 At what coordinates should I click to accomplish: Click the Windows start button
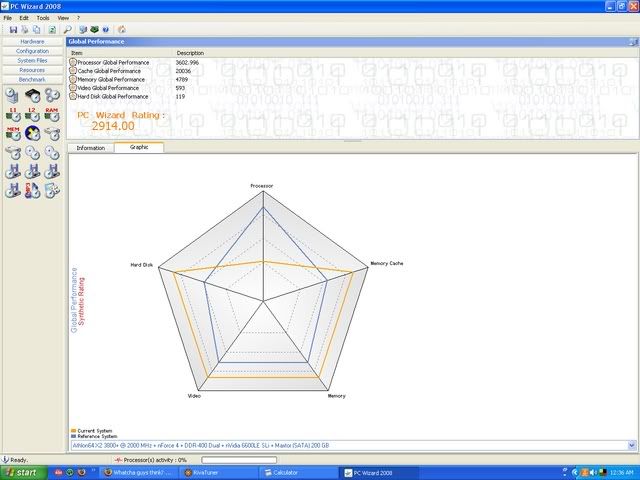(23, 472)
